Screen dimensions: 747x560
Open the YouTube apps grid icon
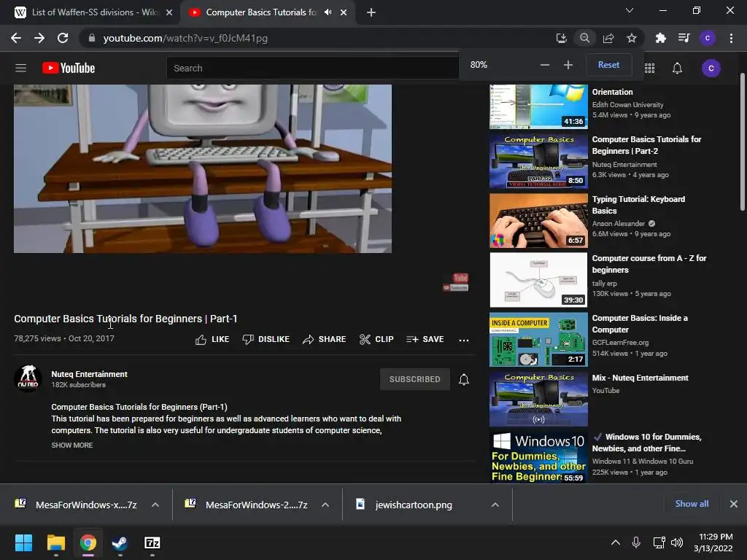point(649,68)
